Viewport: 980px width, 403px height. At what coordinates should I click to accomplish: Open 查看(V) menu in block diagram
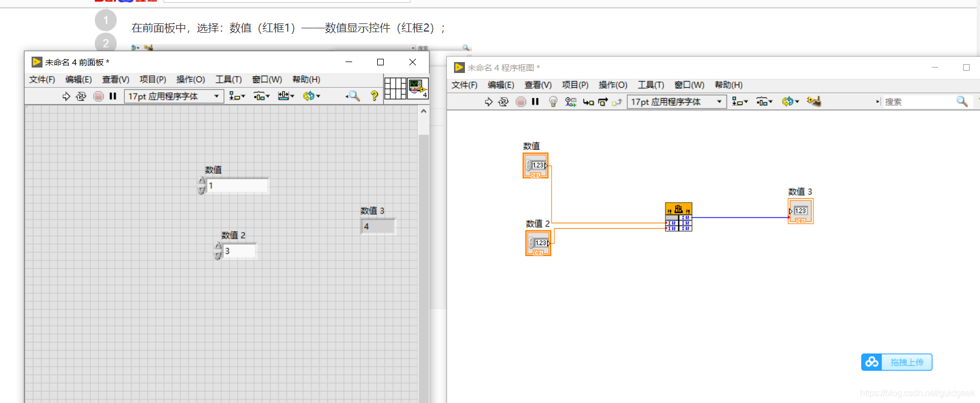pos(538,85)
